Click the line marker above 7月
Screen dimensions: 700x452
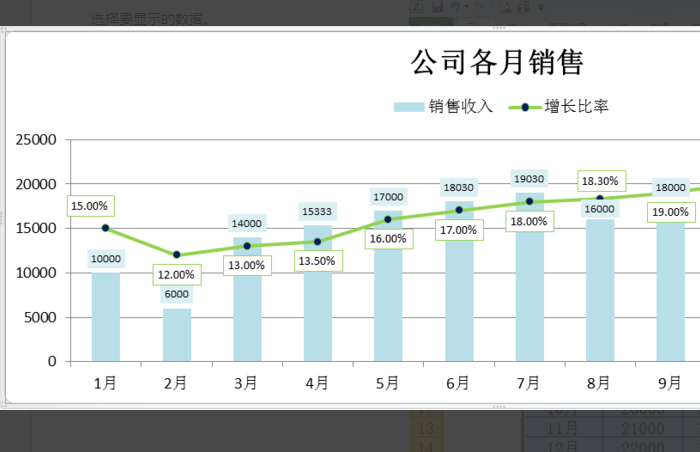point(529,201)
